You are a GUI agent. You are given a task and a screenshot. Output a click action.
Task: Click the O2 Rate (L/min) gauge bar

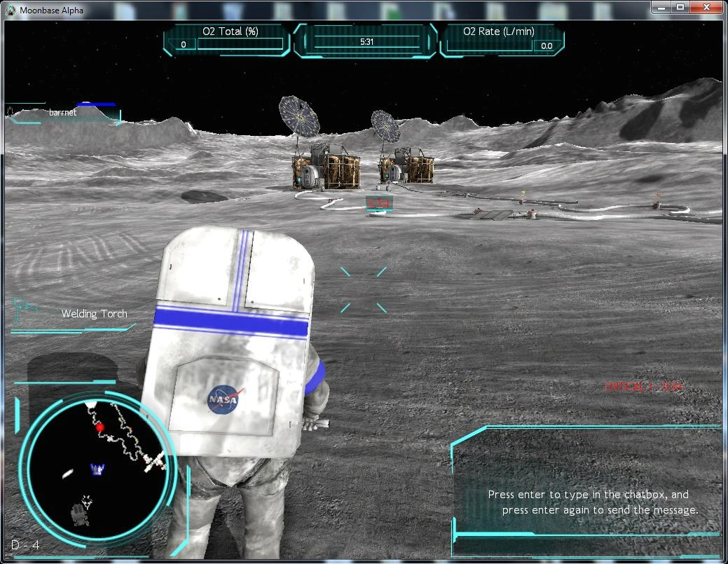point(489,46)
